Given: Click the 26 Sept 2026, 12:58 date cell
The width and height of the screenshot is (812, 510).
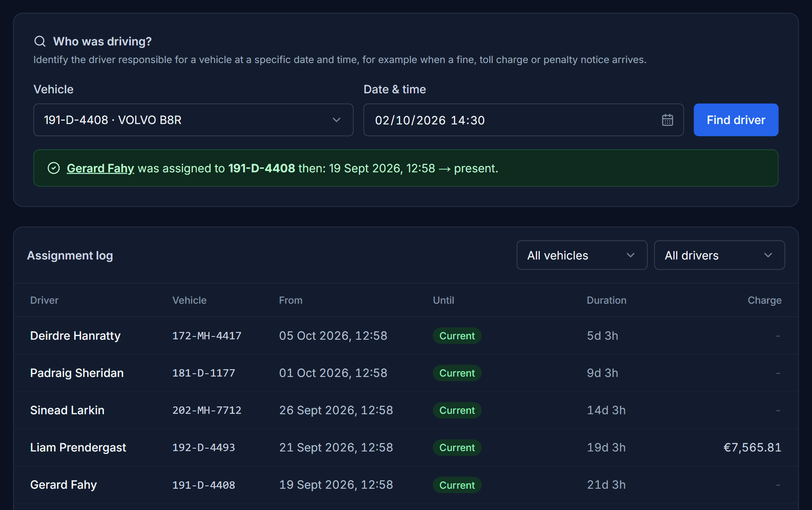Looking at the screenshot, I should 336,410.
